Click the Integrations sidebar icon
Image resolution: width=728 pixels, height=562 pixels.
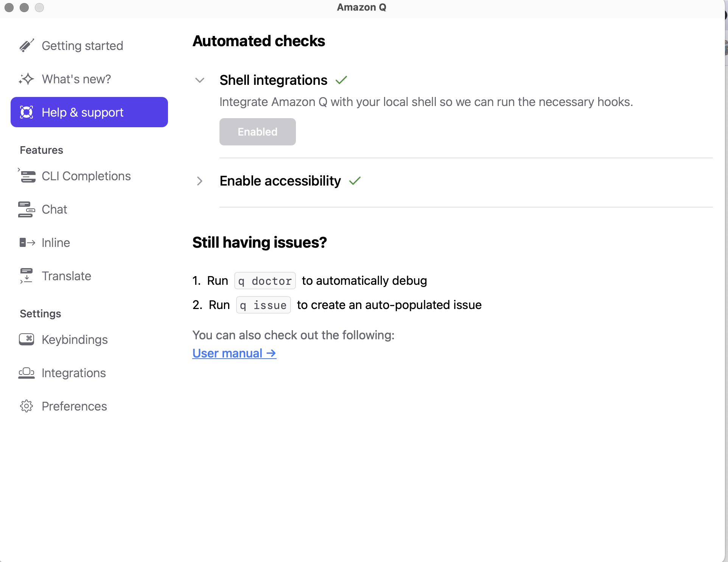click(x=26, y=373)
